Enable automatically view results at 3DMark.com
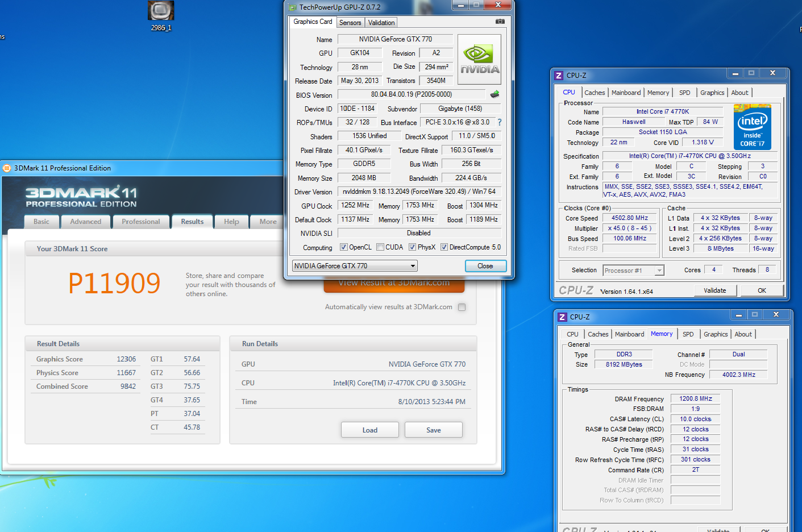Image resolution: width=802 pixels, height=532 pixels. click(x=462, y=307)
